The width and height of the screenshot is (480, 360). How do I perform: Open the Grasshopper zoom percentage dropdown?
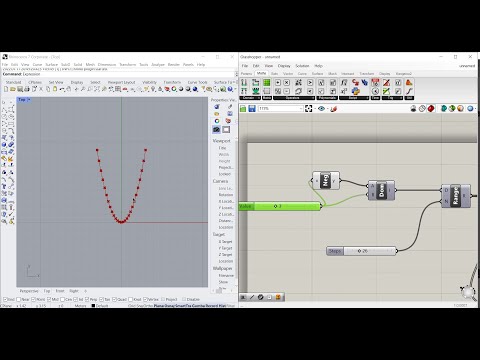300,109
